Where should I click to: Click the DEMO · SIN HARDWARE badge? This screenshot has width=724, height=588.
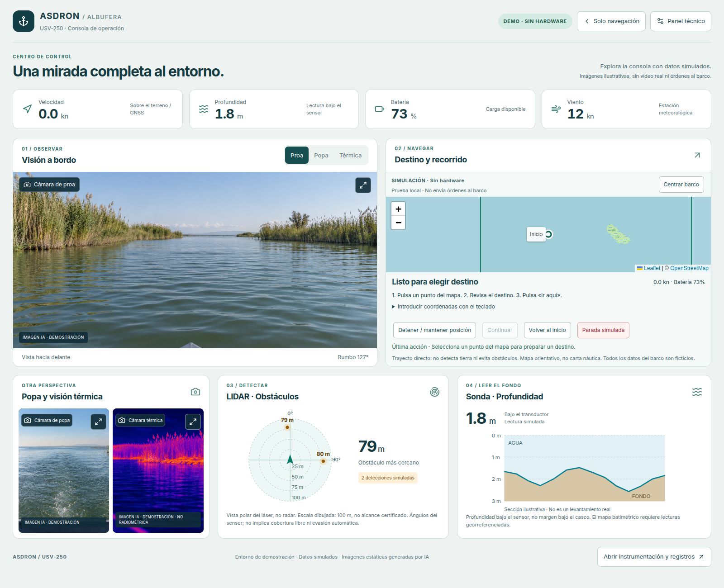535,21
